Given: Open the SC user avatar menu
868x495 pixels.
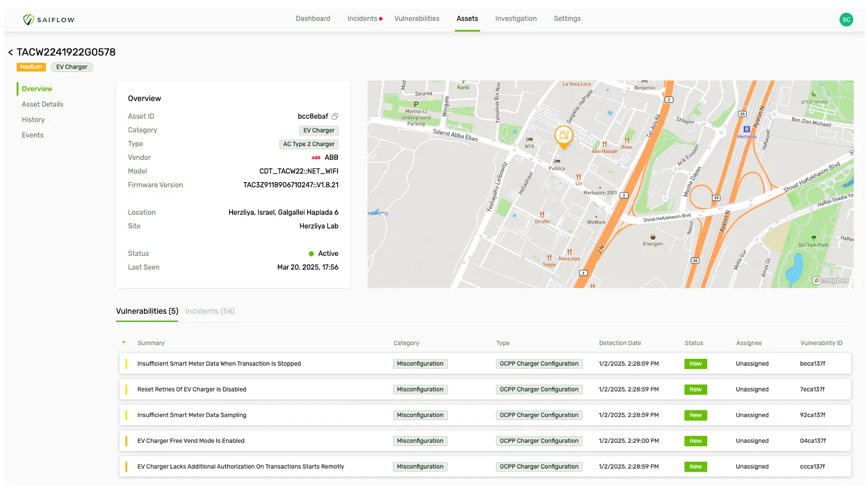Looking at the screenshot, I should pos(846,20).
